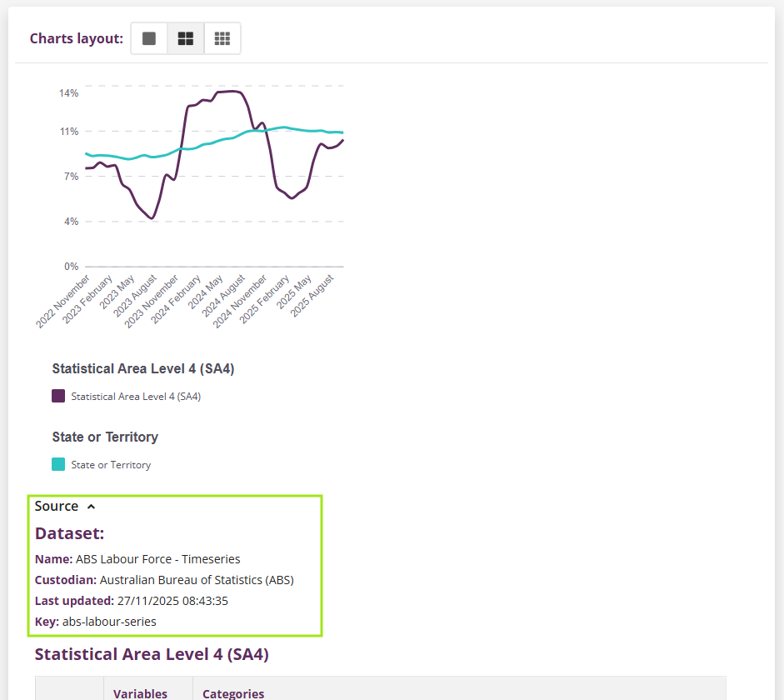The height and width of the screenshot is (700, 784).
Task: Select the two-column charts layout icon
Action: [x=186, y=38]
